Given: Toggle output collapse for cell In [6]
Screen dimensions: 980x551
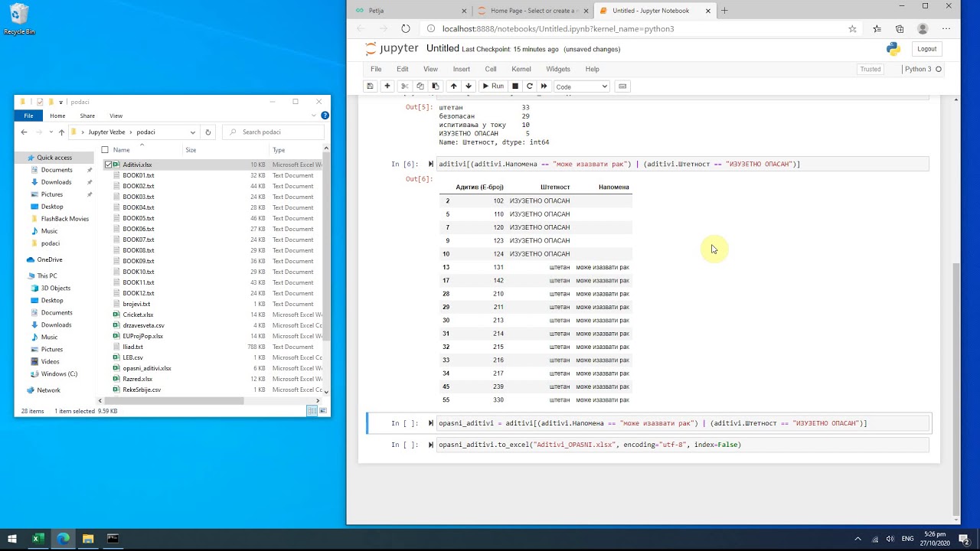Looking at the screenshot, I should [x=430, y=164].
